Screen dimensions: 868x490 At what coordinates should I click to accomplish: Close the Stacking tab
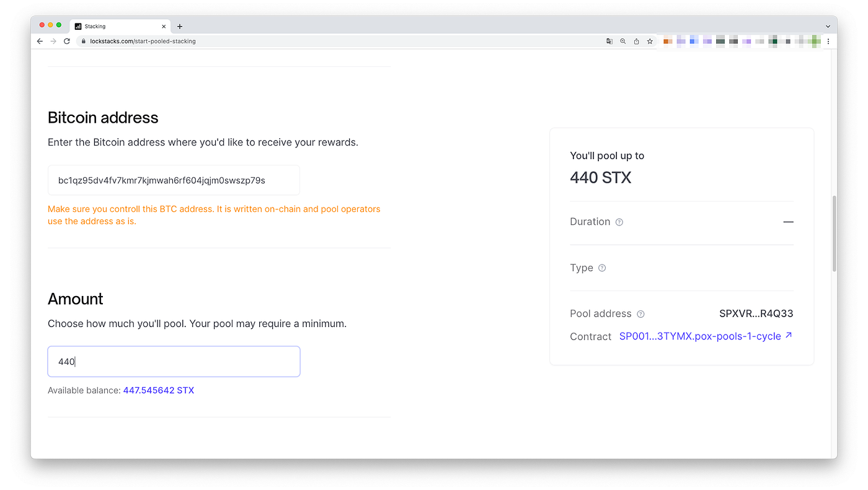[x=164, y=27]
